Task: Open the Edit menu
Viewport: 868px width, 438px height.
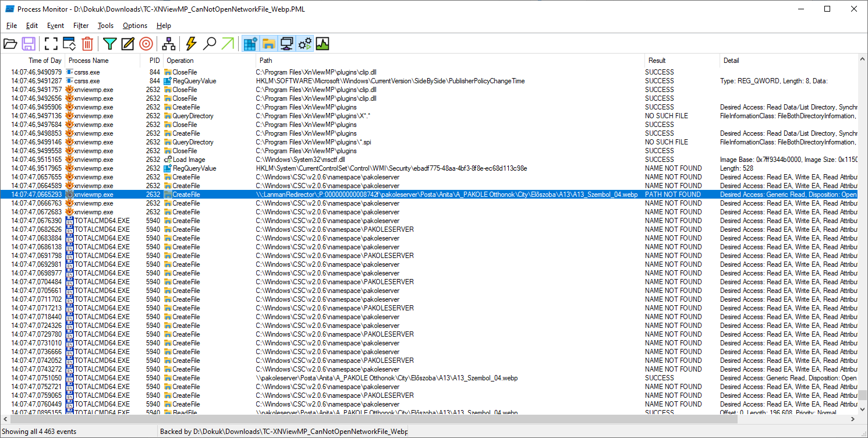Action: point(32,26)
